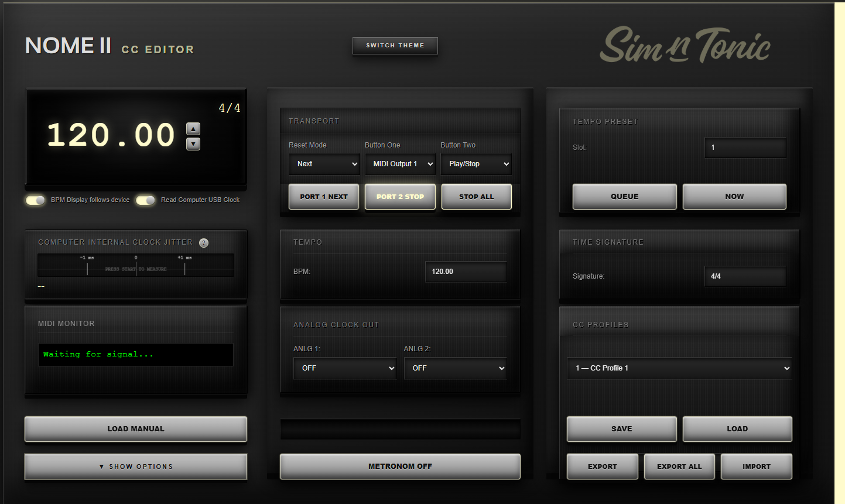
Task: Click the Stop All transport button
Action: pos(477,197)
